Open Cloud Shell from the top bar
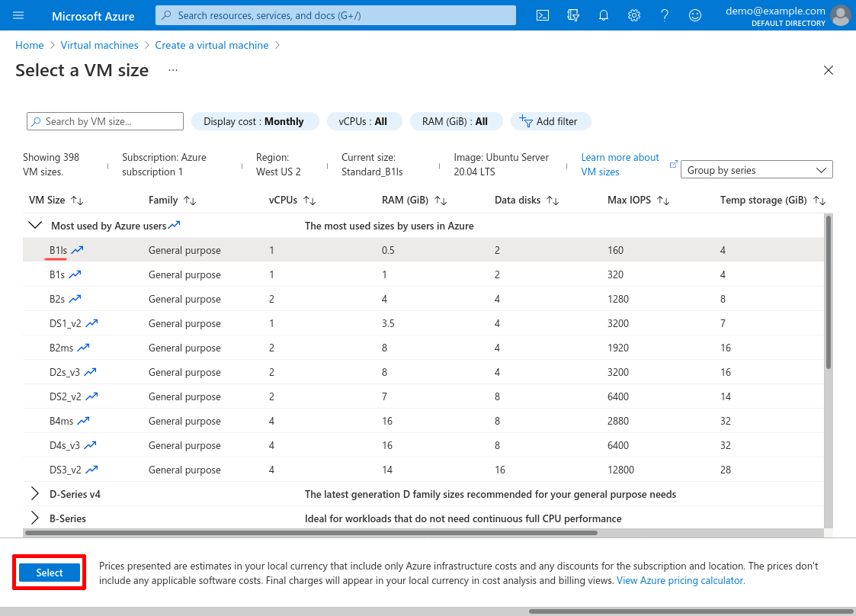This screenshot has height=616, width=856. (x=543, y=15)
